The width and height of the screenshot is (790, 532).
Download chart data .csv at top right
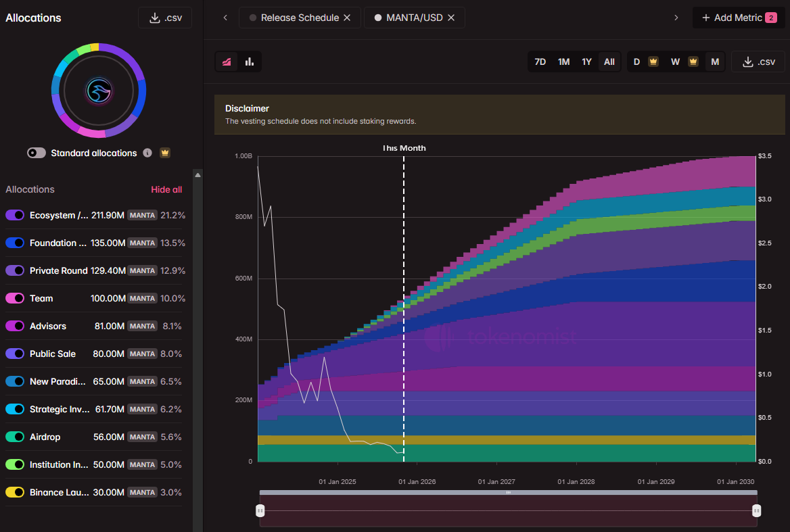[x=758, y=62]
